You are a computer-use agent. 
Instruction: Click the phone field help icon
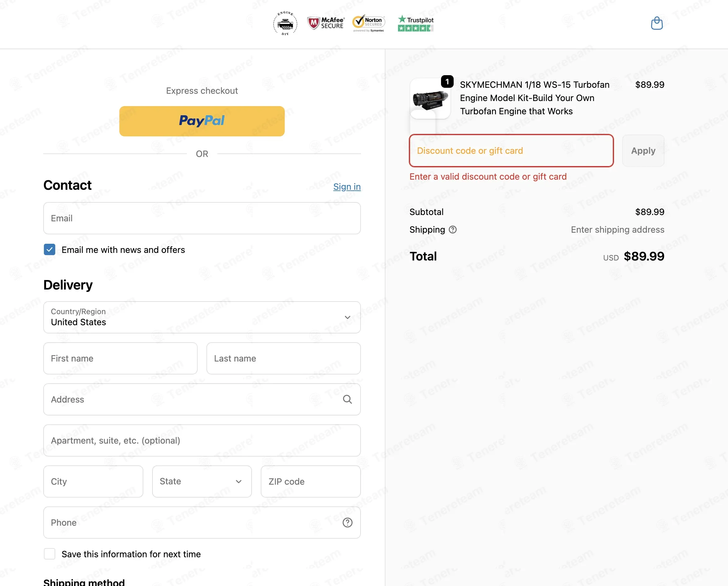pyautogui.click(x=348, y=523)
